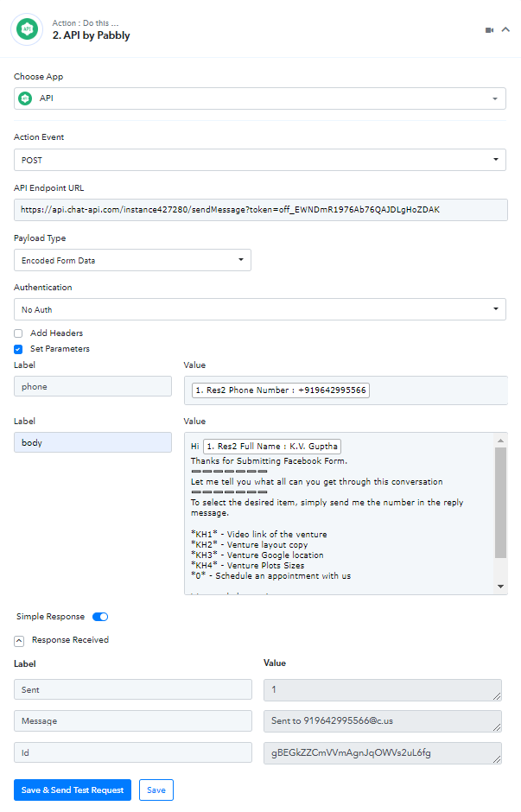The height and width of the screenshot is (812, 521).
Task: Click the Res2 Phone Number value tag
Action: click(281, 390)
